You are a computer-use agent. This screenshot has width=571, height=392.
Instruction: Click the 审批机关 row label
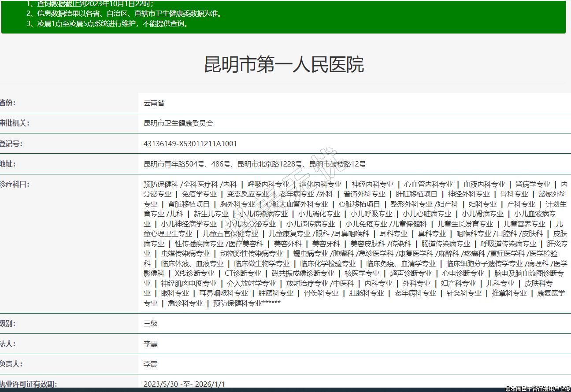[x=14, y=123]
